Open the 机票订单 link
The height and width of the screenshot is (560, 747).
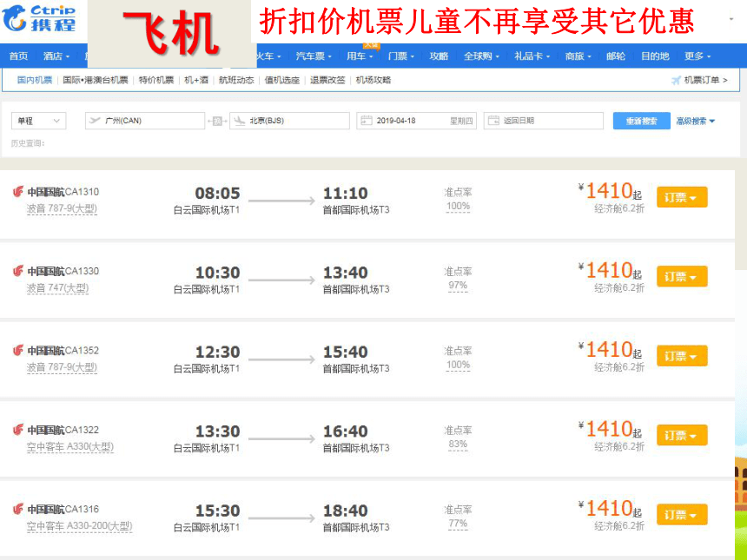coord(705,80)
